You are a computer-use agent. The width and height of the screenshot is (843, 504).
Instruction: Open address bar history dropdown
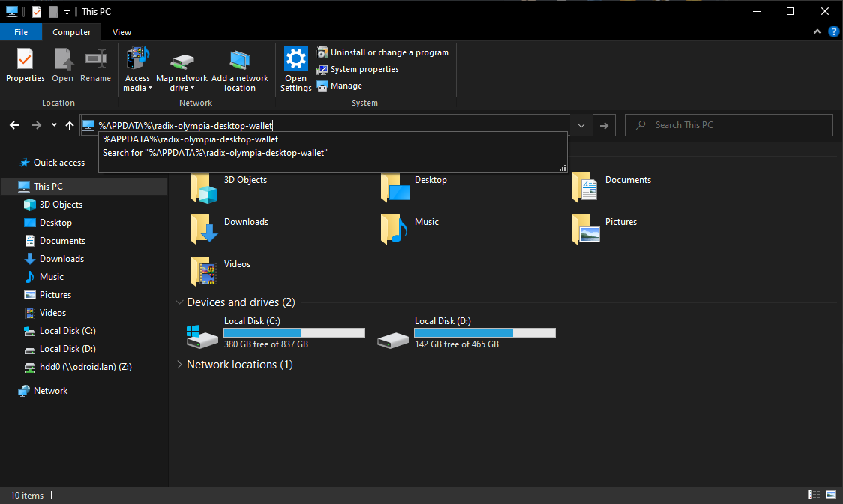pos(581,125)
